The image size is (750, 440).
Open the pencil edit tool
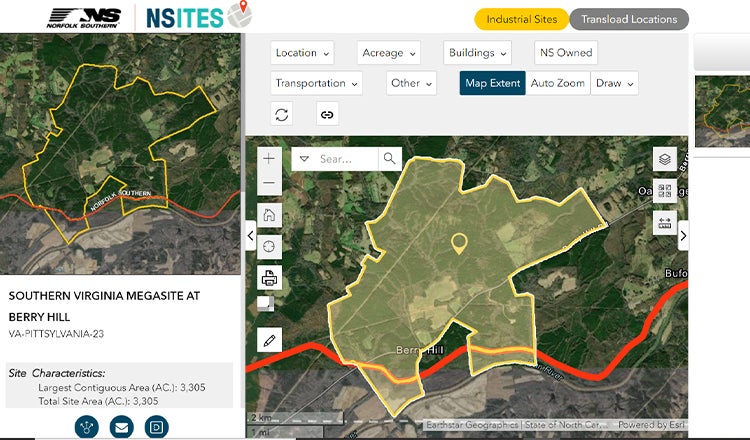click(269, 340)
